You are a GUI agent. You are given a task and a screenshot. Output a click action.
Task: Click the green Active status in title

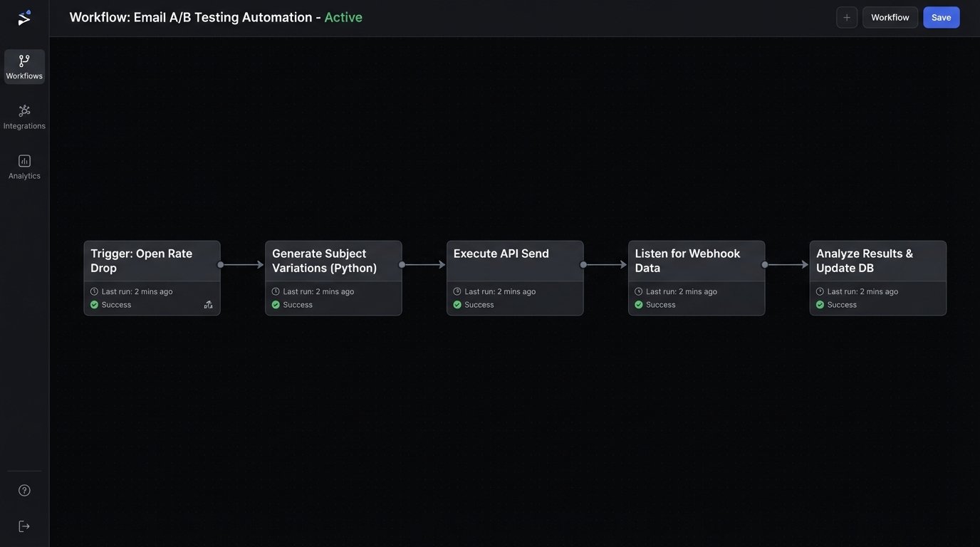343,17
